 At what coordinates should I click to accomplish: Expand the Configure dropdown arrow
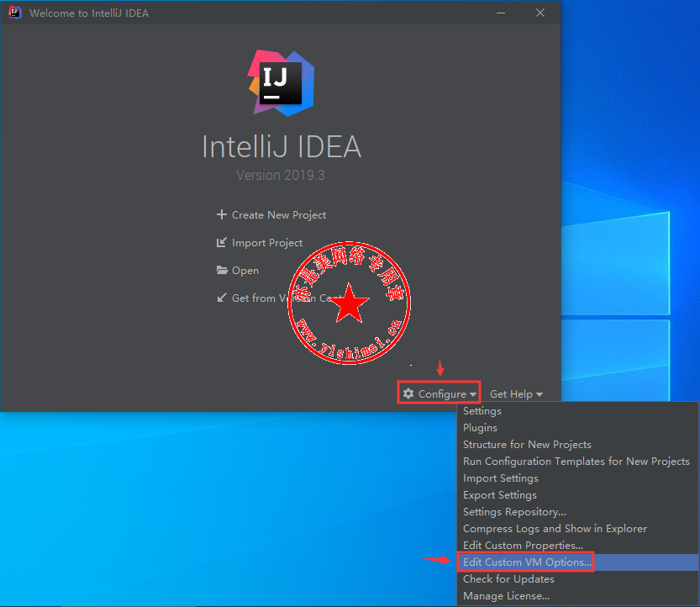(473, 394)
